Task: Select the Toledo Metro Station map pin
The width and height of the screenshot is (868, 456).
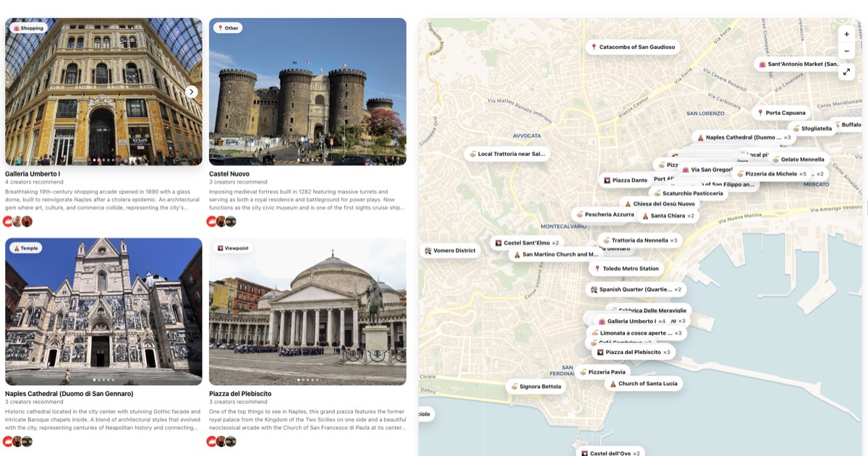Action: tap(626, 269)
